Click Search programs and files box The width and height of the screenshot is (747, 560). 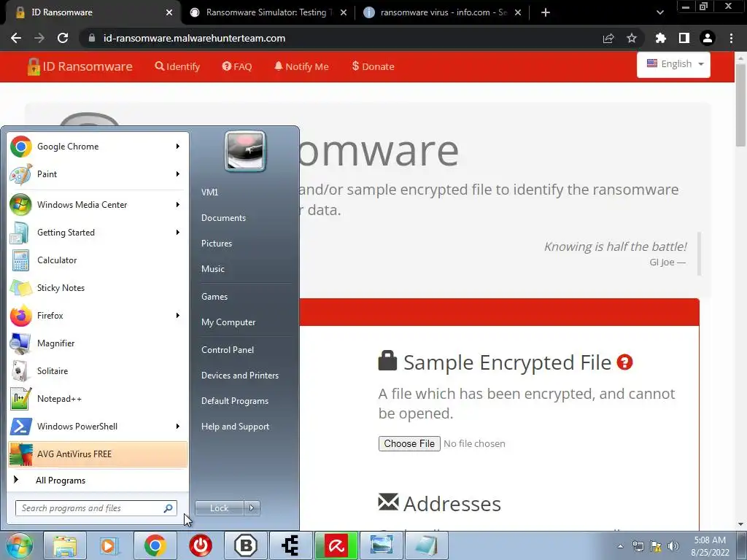click(x=96, y=508)
